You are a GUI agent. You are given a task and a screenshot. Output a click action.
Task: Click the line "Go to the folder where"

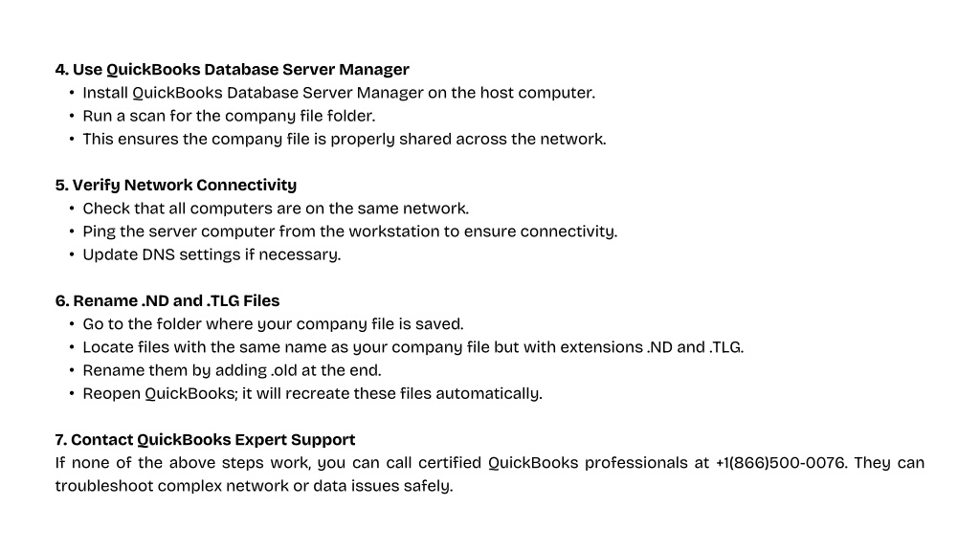(273, 324)
